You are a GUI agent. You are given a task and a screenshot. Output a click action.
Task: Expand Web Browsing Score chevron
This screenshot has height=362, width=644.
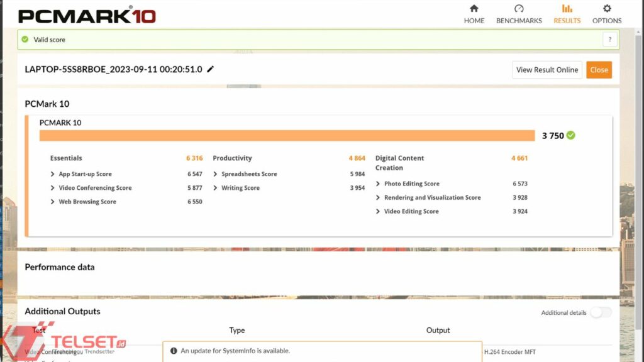(x=53, y=202)
